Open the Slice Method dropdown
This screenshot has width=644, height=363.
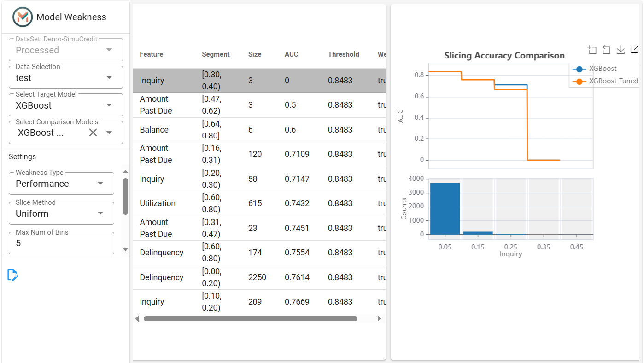click(x=61, y=213)
